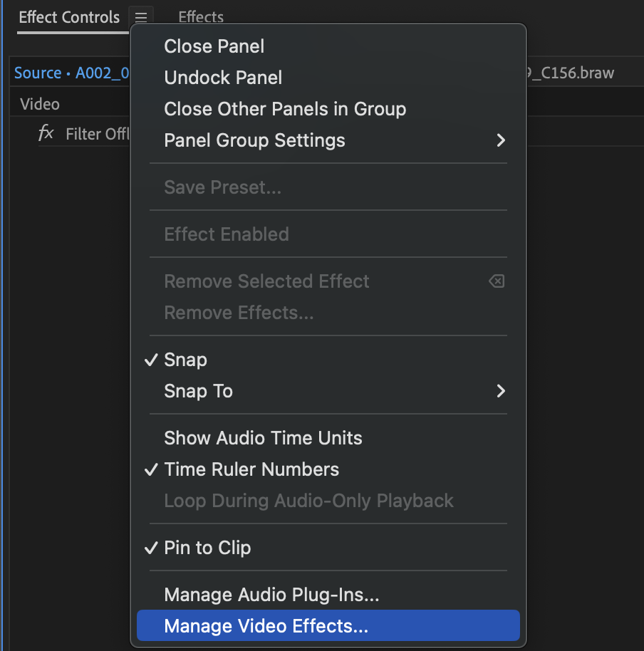644x651 pixels.
Task: Click the Source clip name link
Action: tap(38, 72)
